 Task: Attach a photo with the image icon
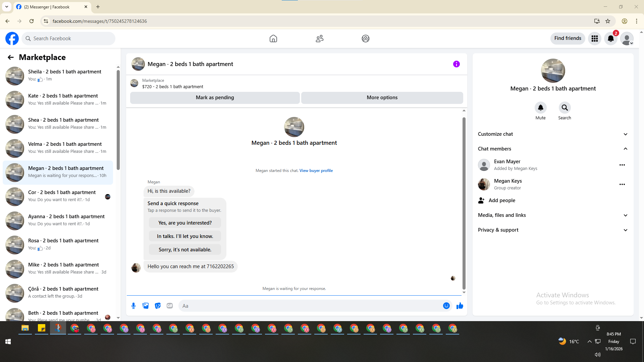point(146,306)
